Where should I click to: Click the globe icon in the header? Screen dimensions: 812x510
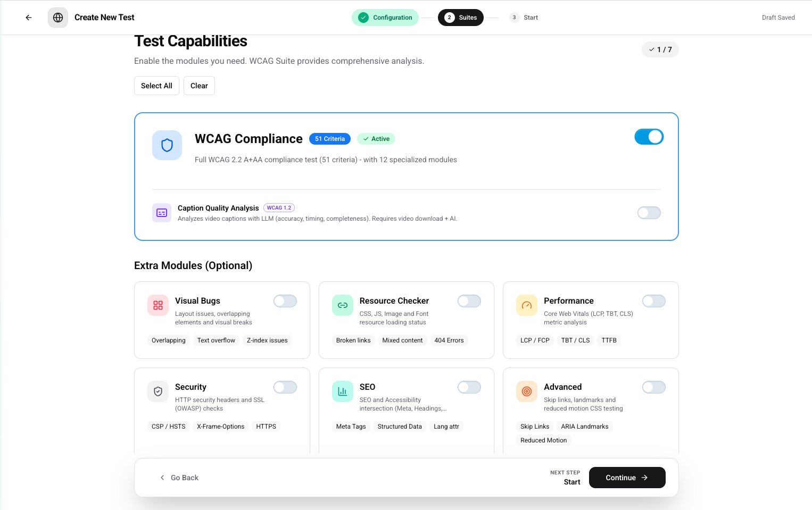point(57,17)
